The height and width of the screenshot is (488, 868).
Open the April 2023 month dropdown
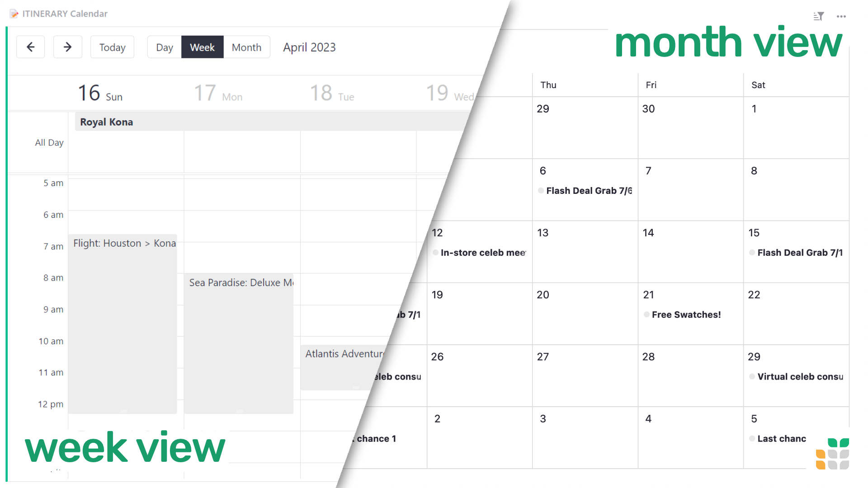click(309, 47)
